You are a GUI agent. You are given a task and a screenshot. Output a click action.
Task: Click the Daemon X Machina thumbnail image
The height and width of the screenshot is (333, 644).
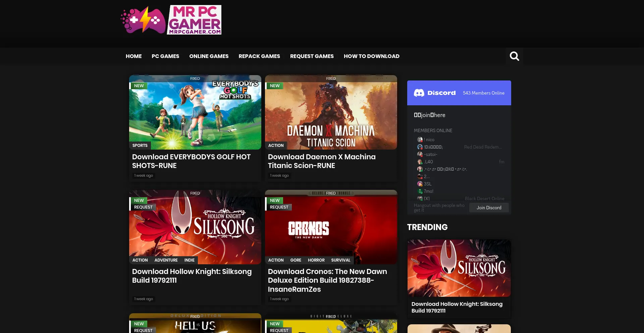331,112
